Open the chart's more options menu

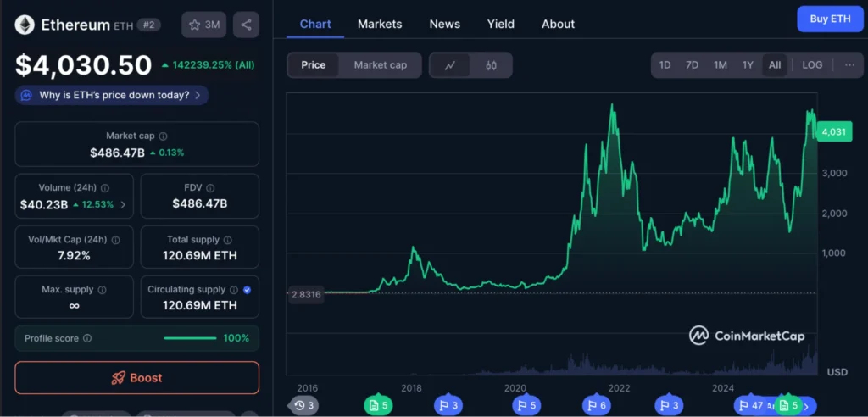(849, 65)
